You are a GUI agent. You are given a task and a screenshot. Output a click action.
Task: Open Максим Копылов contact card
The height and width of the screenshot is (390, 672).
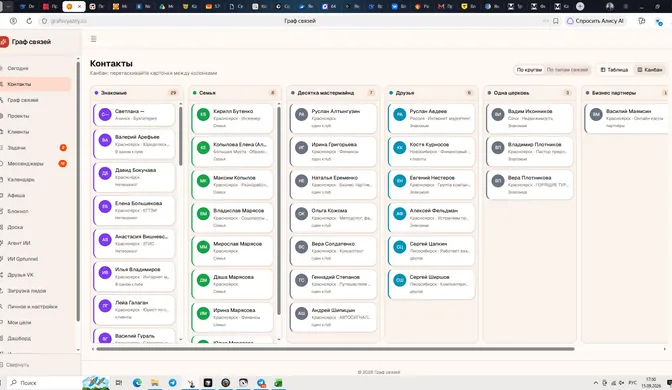click(232, 185)
